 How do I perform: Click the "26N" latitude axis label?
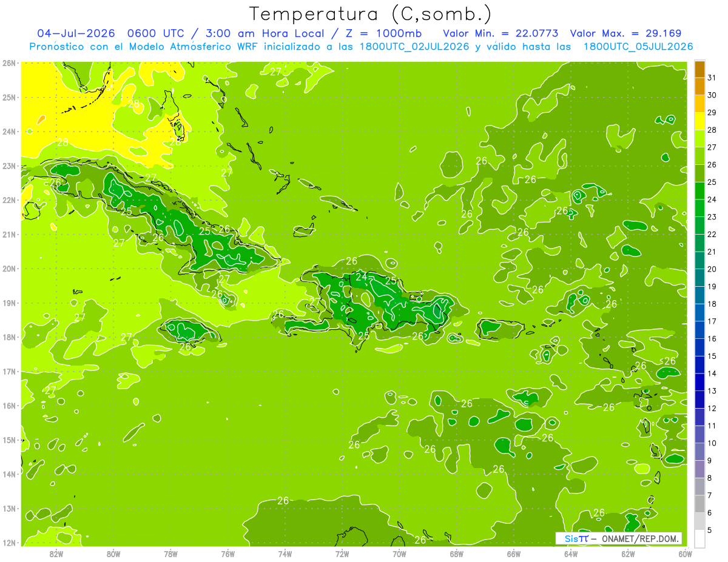click(x=9, y=63)
